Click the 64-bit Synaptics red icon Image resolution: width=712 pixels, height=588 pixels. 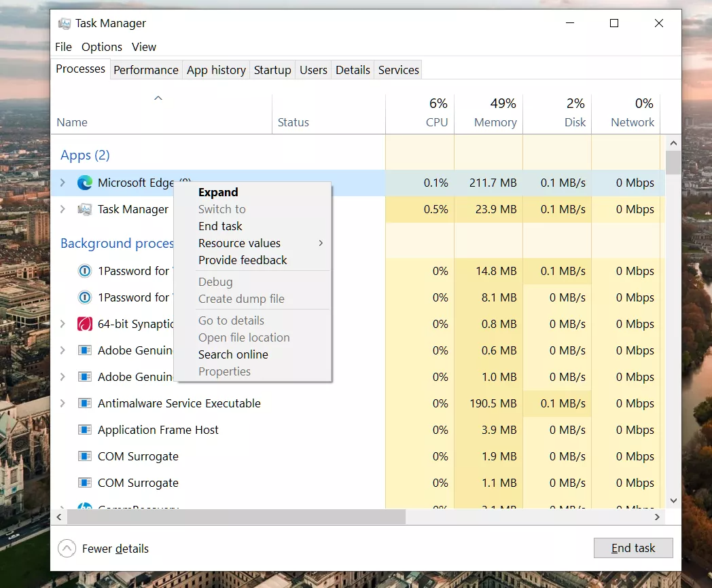tap(85, 324)
